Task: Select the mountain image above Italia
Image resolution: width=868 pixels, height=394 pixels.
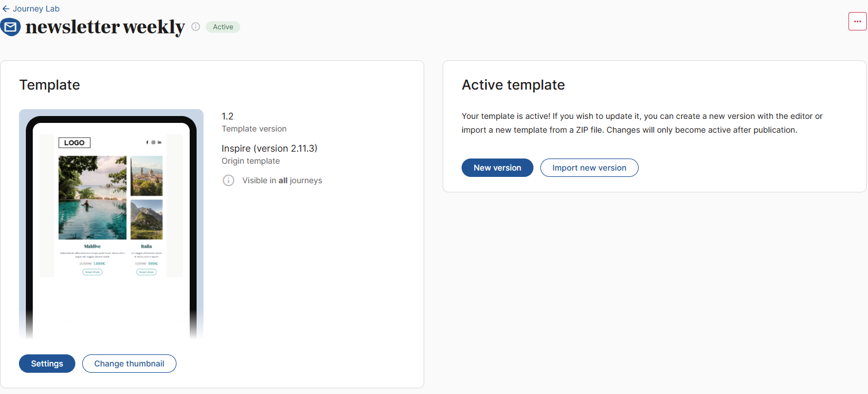Action: (147, 219)
